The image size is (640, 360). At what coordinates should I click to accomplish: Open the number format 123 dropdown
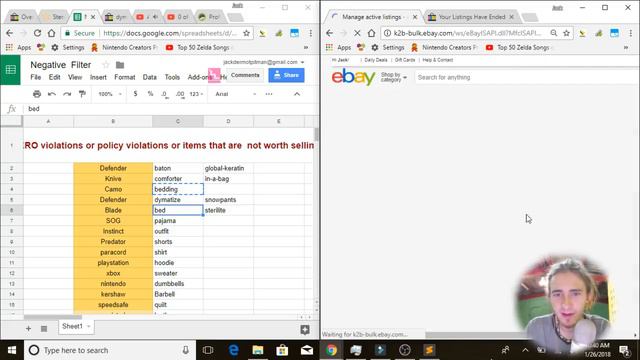[x=196, y=94]
